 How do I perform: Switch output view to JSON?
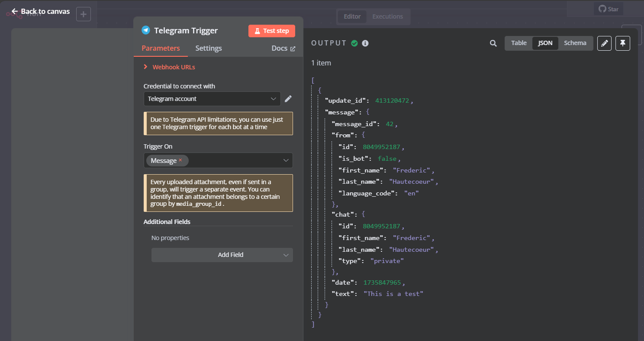pyautogui.click(x=545, y=43)
